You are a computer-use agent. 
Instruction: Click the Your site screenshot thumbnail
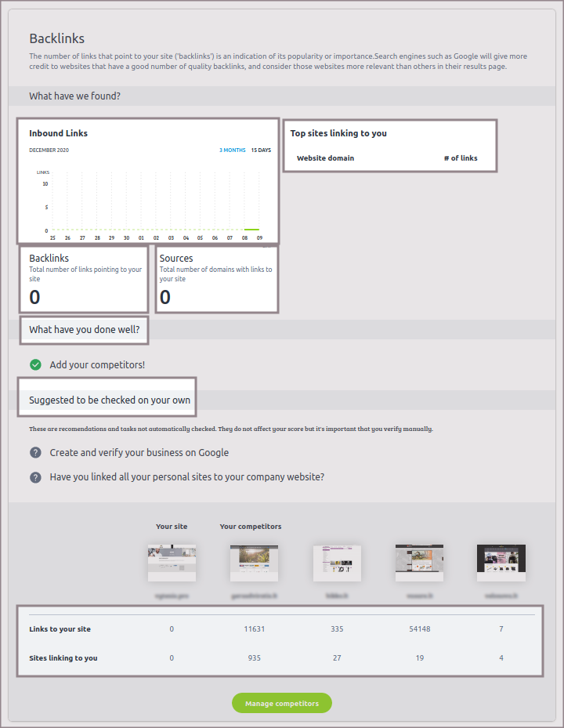click(172, 563)
